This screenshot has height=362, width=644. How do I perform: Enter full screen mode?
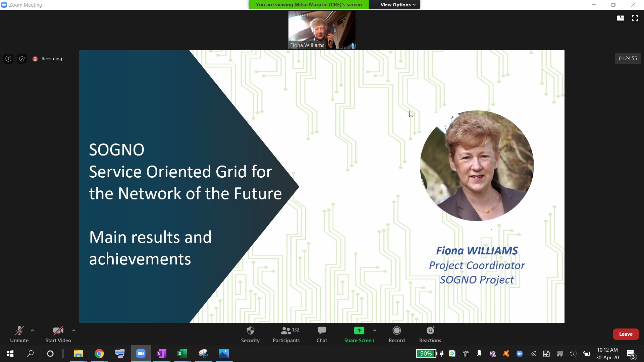click(635, 18)
